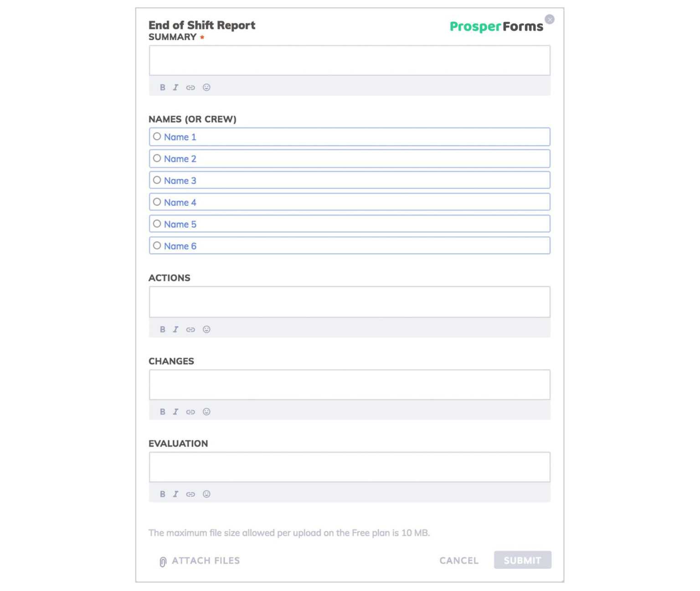Click inside the Summary text area

click(349, 60)
